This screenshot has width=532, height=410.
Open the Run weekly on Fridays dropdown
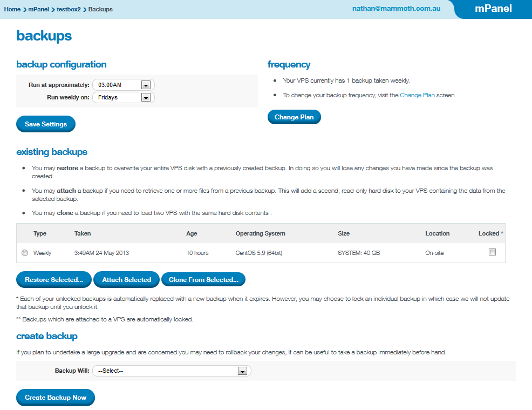click(124, 98)
